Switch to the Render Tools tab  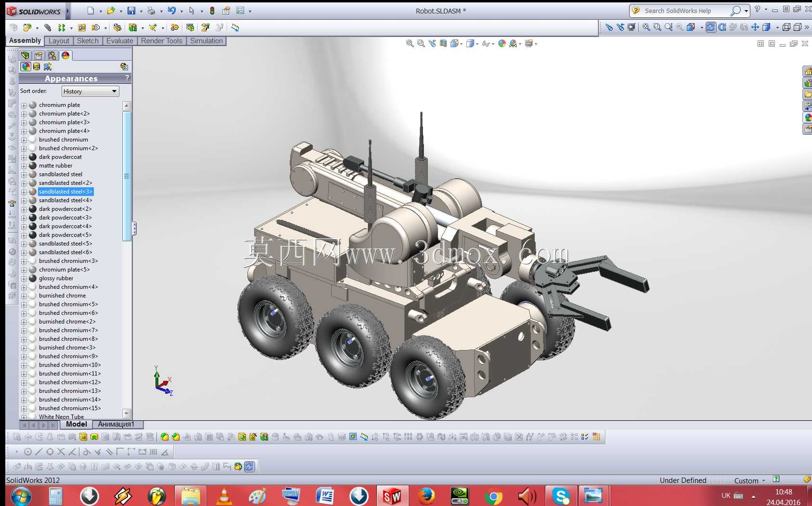162,41
